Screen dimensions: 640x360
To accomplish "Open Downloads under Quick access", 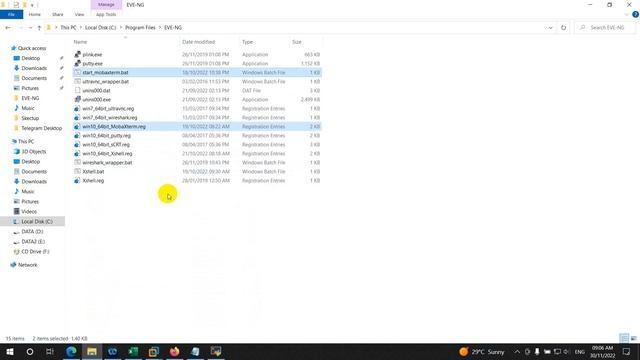I will [x=34, y=68].
